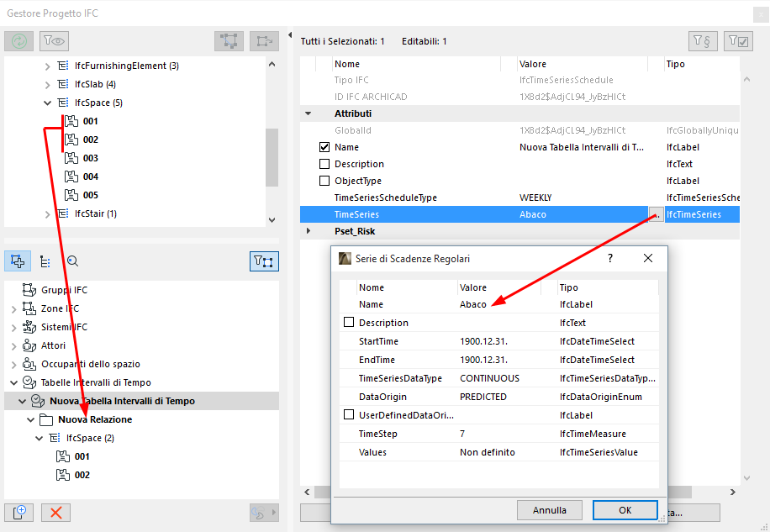This screenshot has width=770, height=532.
Task: Collapse Nuova Relazione folder
Action: click(x=30, y=420)
